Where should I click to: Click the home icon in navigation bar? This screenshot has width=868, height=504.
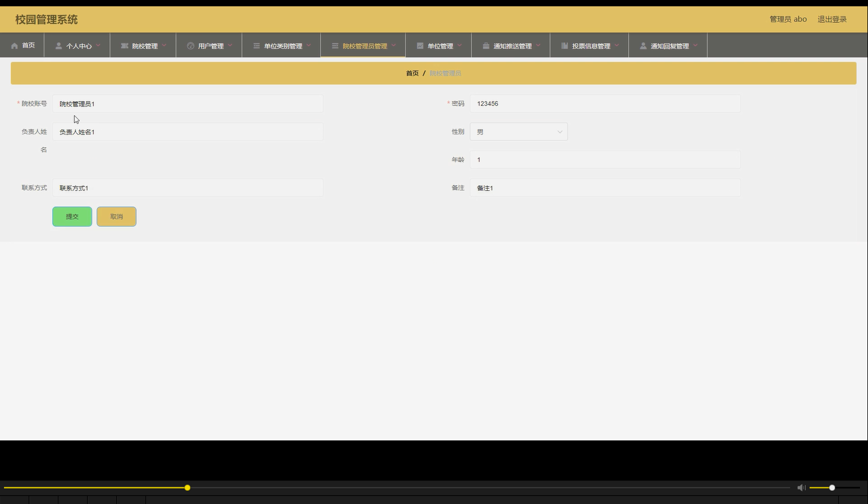(14, 46)
